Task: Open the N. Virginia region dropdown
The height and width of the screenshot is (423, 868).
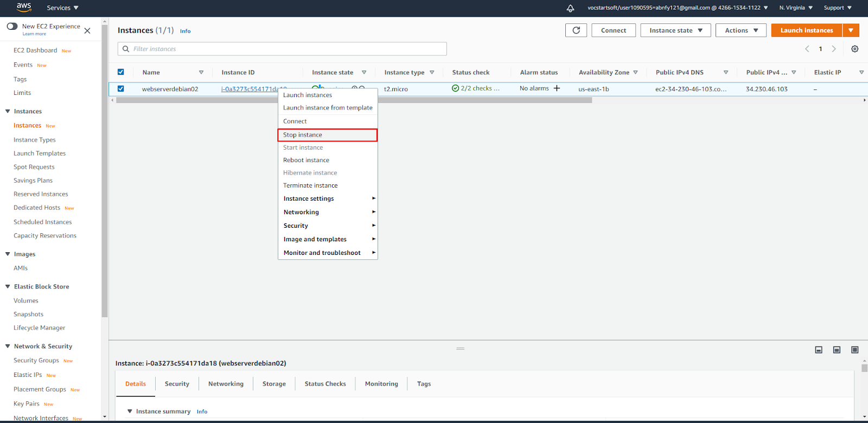Action: (796, 8)
